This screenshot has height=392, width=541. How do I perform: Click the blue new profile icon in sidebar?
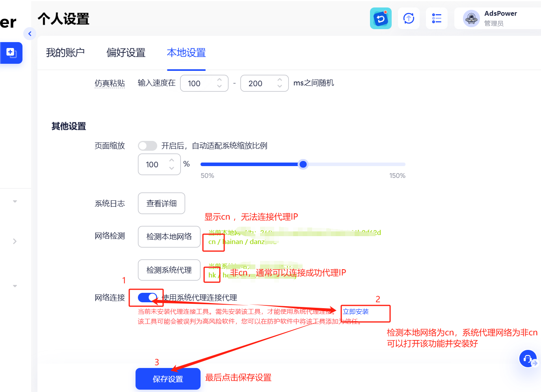tap(11, 53)
